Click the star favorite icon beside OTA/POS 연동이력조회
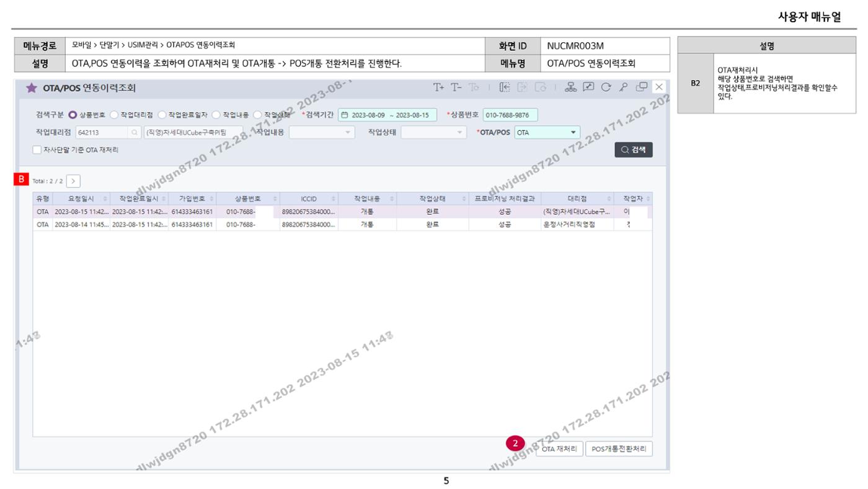 pyautogui.click(x=30, y=87)
